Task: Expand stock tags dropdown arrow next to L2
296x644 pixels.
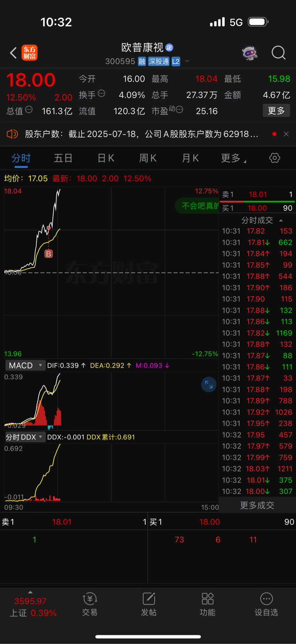Action: pos(187,61)
